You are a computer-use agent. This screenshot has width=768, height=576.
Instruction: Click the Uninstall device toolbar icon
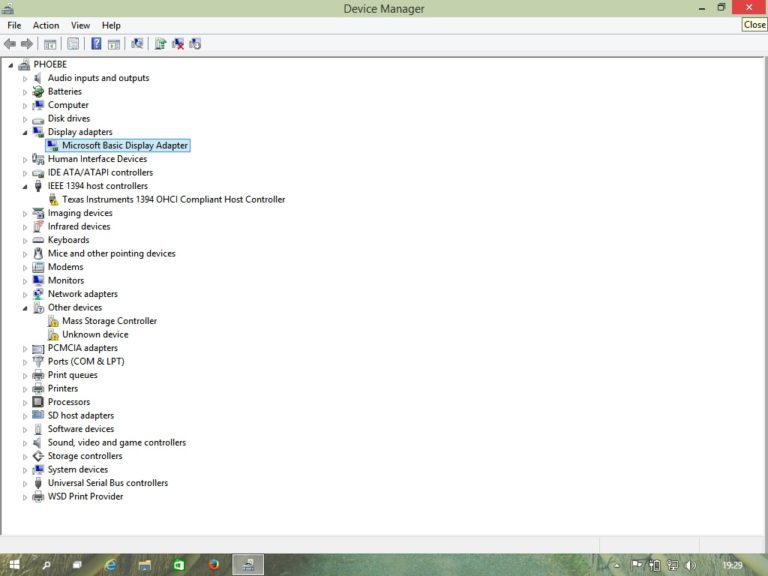[178, 44]
